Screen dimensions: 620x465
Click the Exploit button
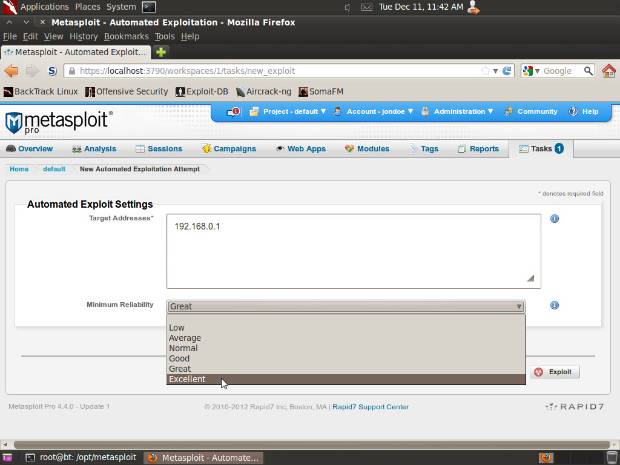[554, 372]
